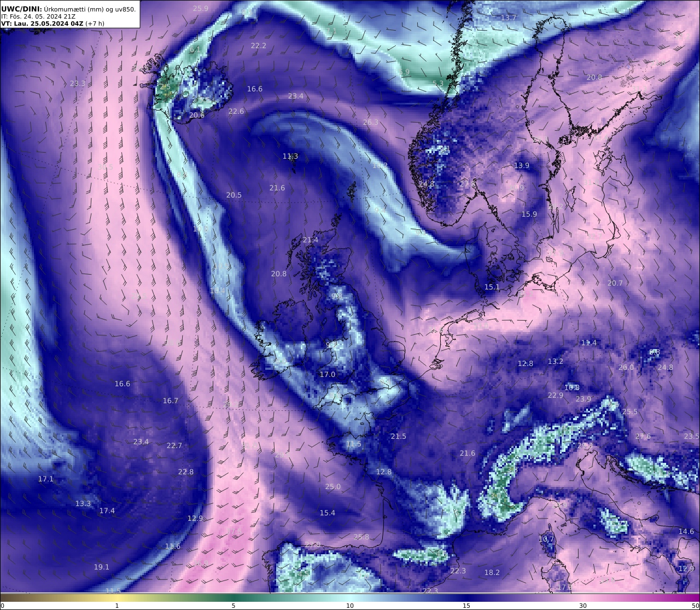Select the "25.5" map value

point(630,411)
